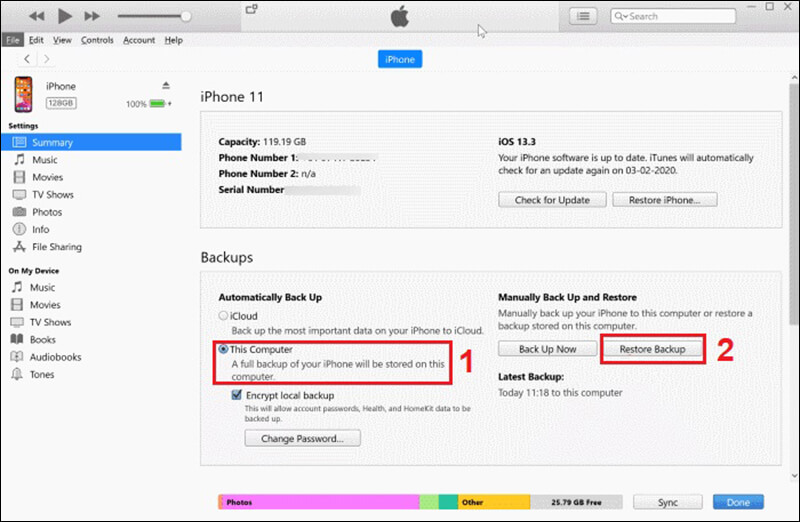Click the Change Password button

tap(303, 438)
